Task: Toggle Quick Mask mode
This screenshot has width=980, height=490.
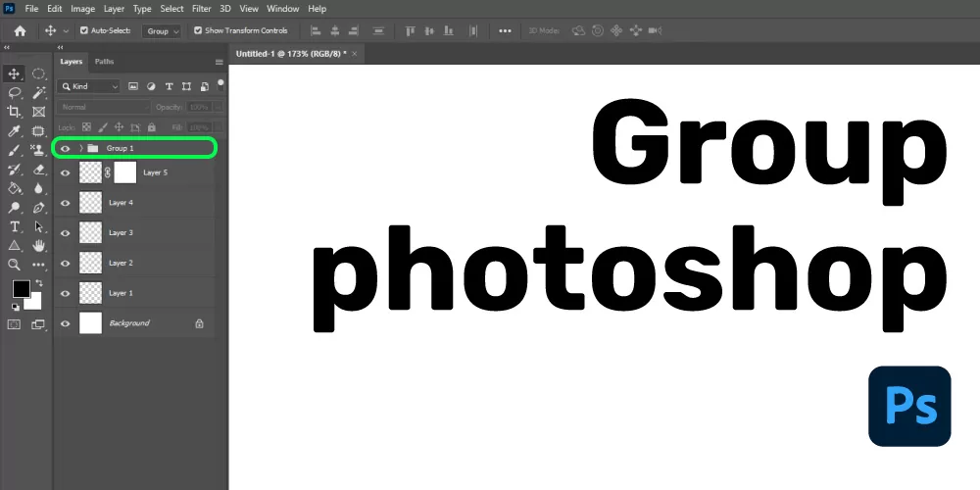Action: (14, 324)
